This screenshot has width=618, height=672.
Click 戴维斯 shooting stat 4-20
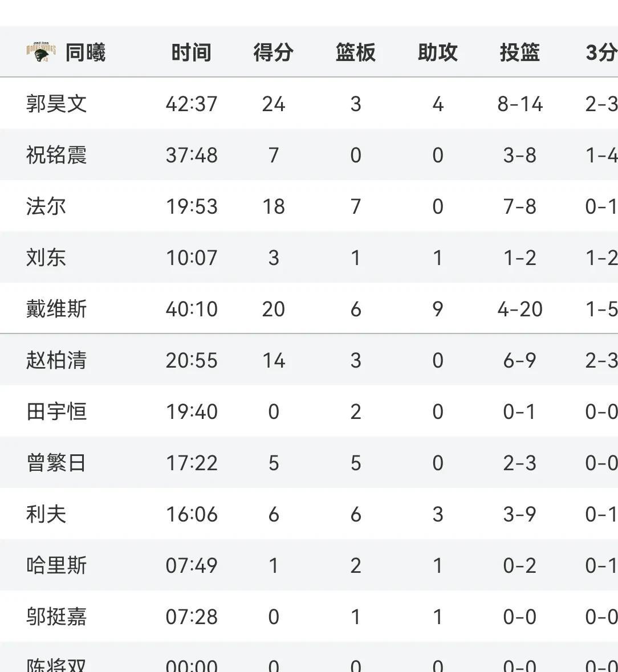(x=520, y=309)
